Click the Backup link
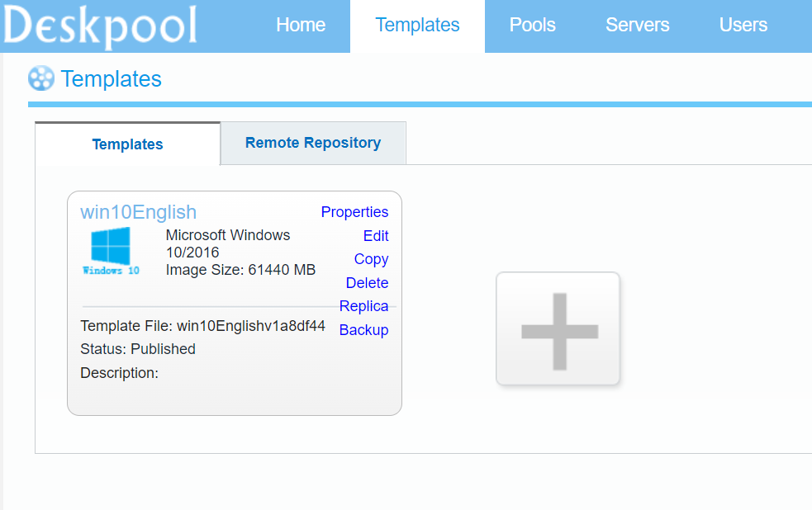 [363, 330]
